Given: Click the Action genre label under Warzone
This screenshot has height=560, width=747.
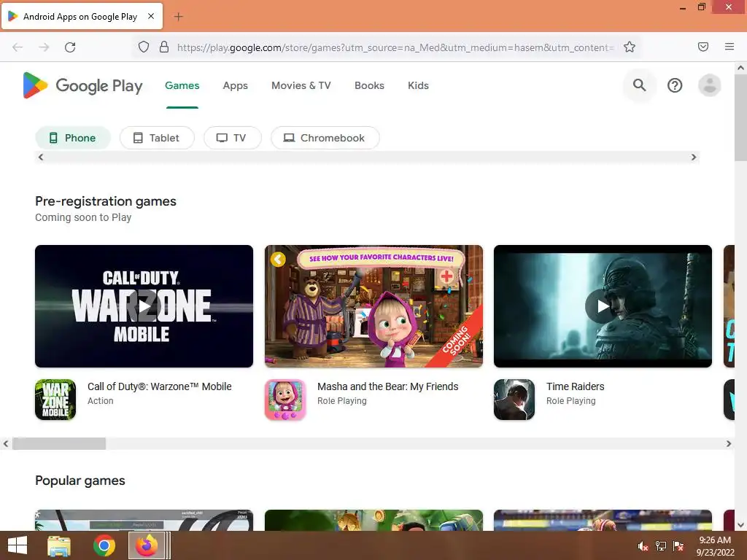Looking at the screenshot, I should click(x=101, y=401).
